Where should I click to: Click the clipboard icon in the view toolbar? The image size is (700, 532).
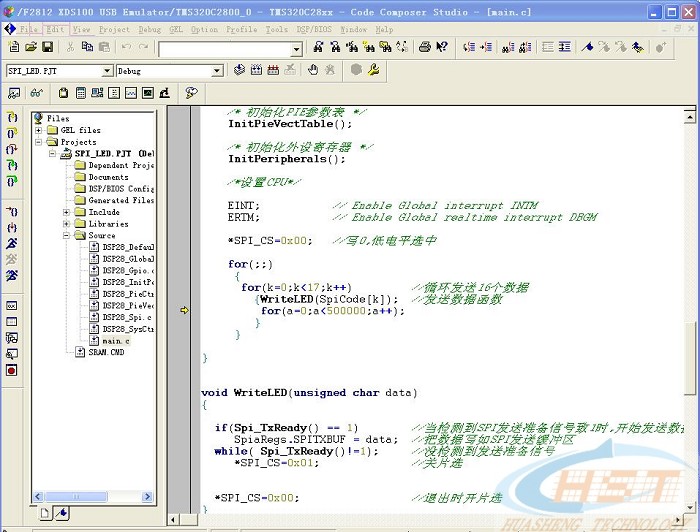(63, 93)
